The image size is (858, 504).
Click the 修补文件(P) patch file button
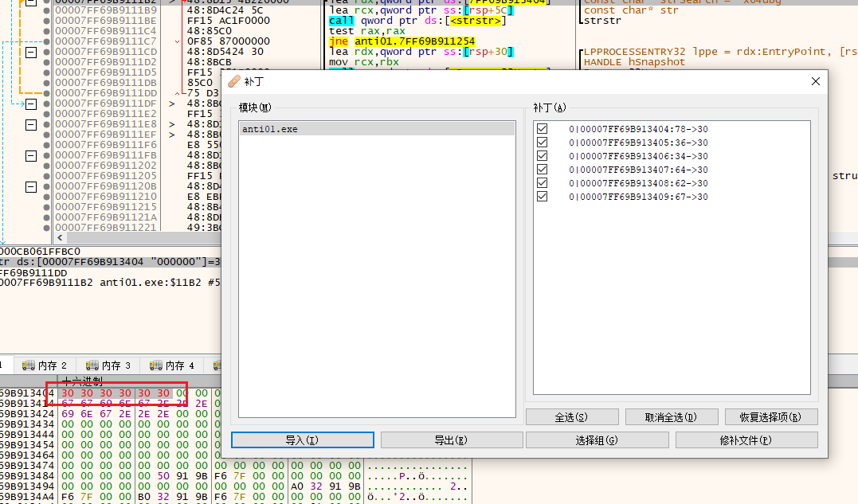(746, 440)
